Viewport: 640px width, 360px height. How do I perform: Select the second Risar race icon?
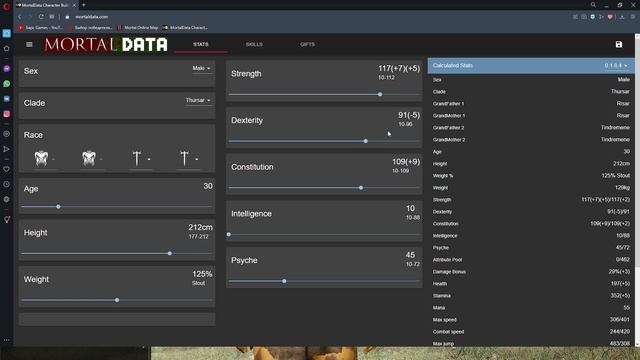[89, 158]
